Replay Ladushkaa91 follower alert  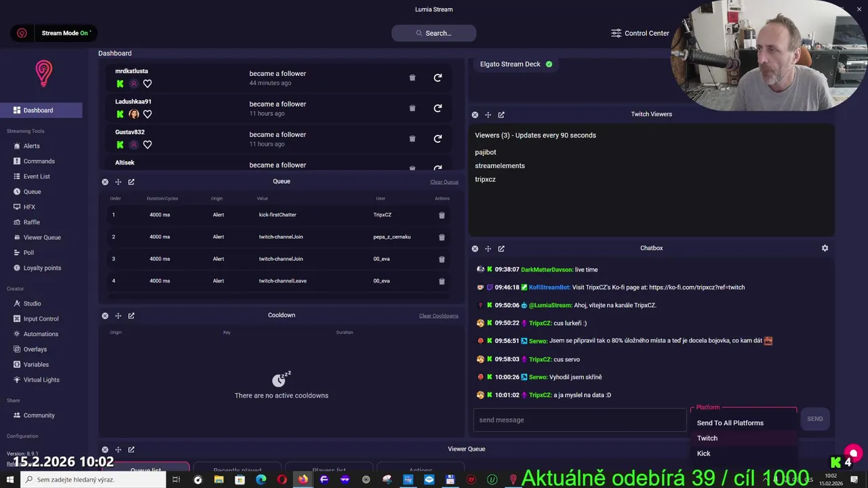pos(438,108)
